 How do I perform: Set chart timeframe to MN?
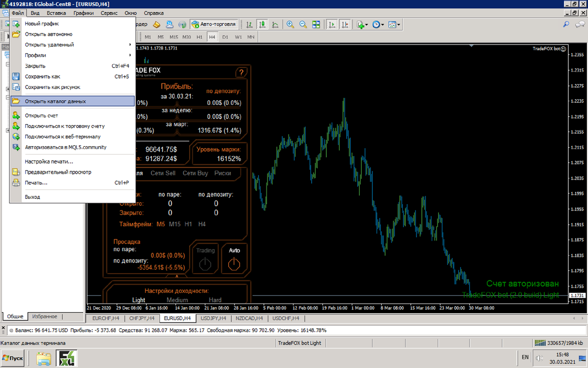[251, 37]
